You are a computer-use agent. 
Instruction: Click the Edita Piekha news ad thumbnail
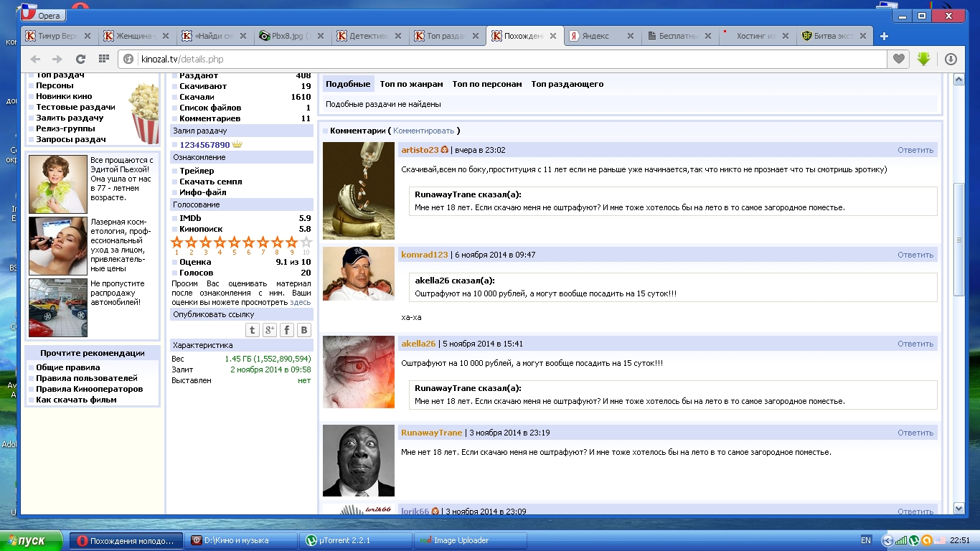(x=58, y=184)
